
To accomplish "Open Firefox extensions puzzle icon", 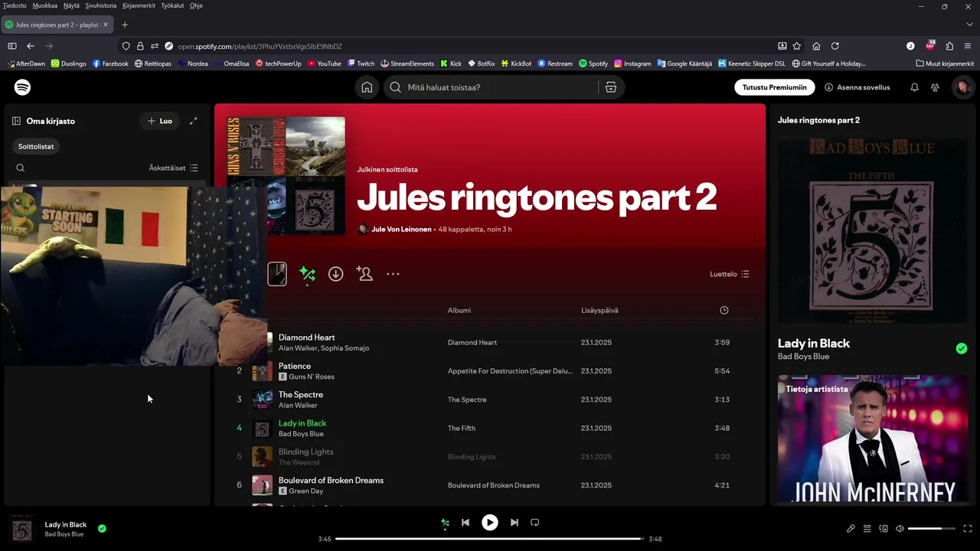I will [949, 46].
